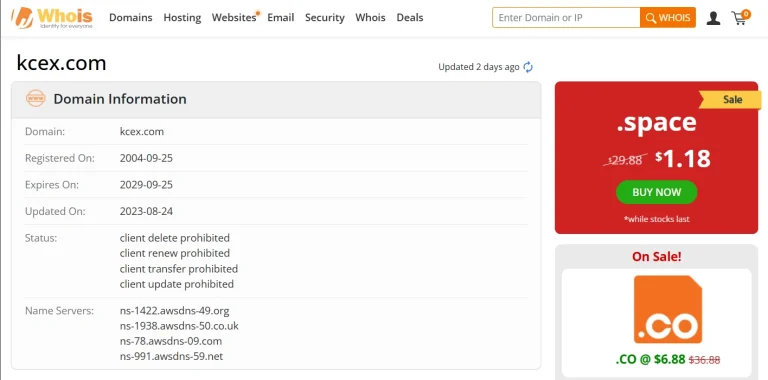Click the refresh icon beside Updated 2 days ago
This screenshot has height=380, width=768.
tap(528, 67)
